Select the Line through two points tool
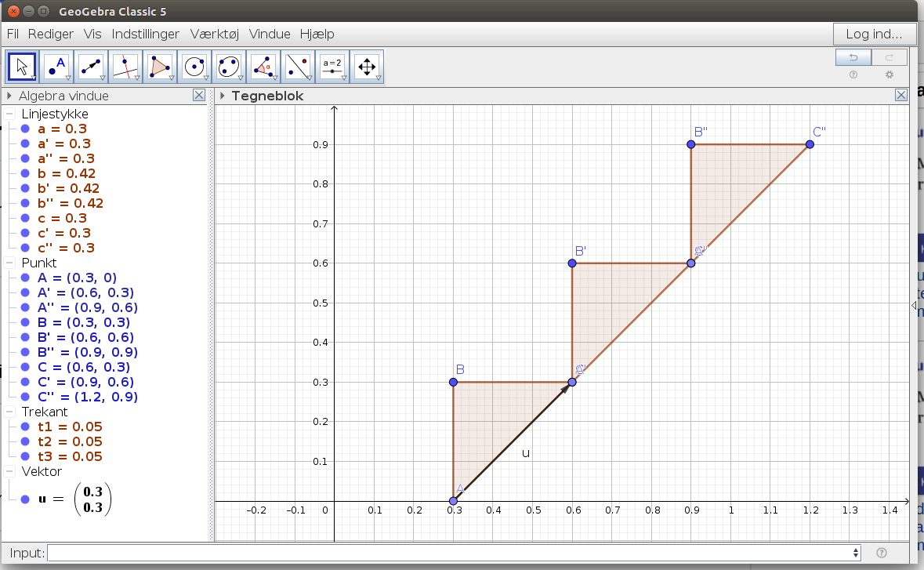 point(91,67)
